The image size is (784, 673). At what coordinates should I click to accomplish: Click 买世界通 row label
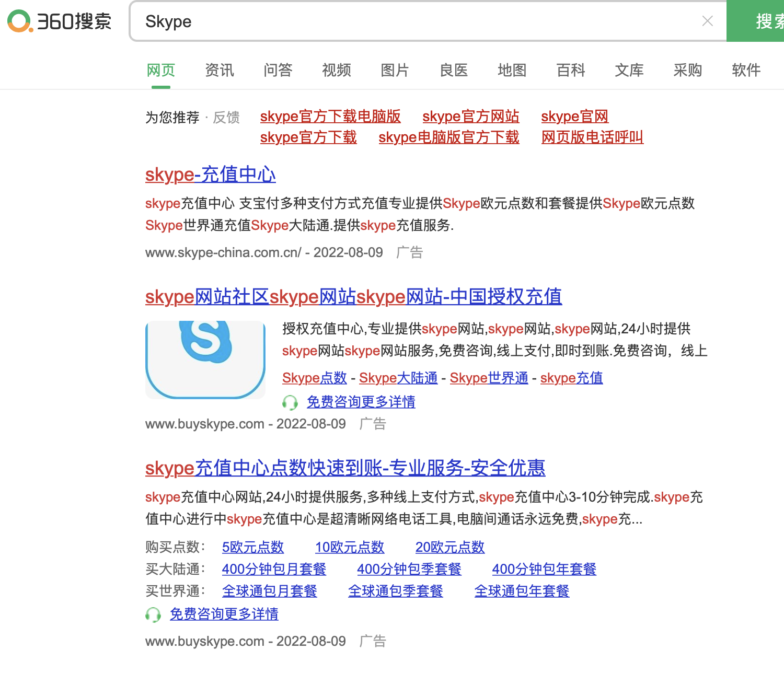click(176, 591)
